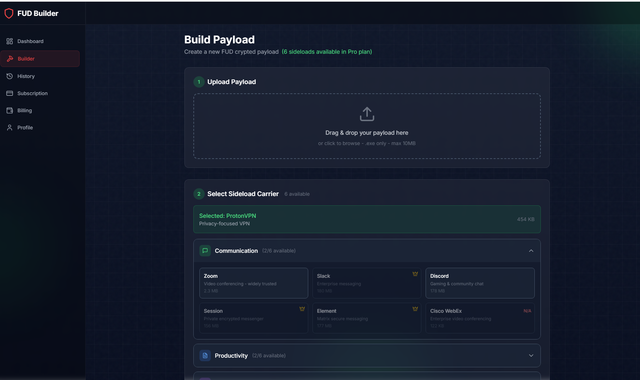The image size is (640, 380).
Task: Go to the Subscription page
Action: click(x=40, y=93)
